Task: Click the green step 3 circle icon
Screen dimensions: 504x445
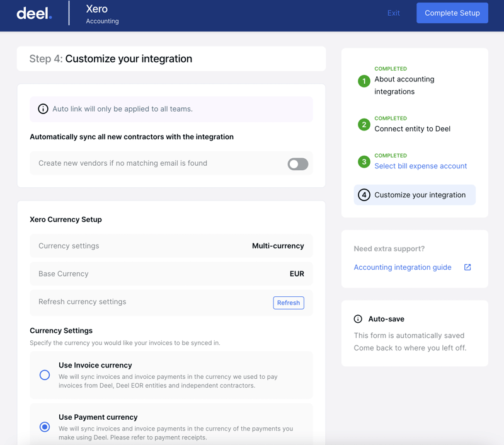Action: click(364, 162)
